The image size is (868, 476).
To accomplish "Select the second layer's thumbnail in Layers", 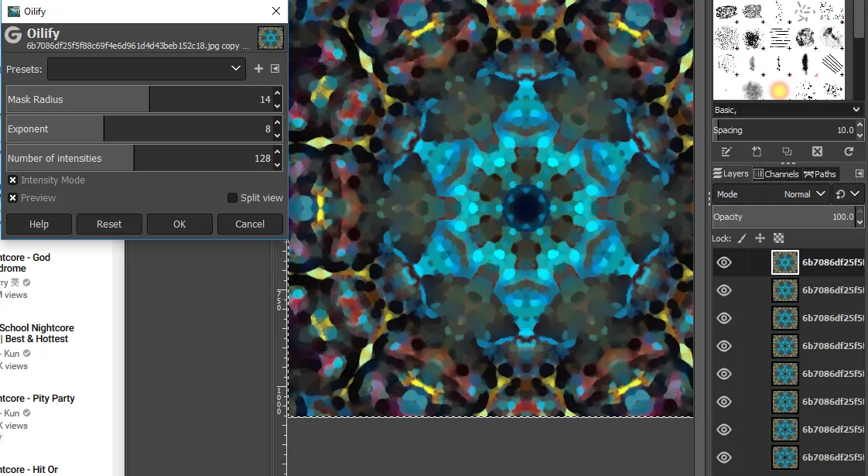I will pos(785,290).
